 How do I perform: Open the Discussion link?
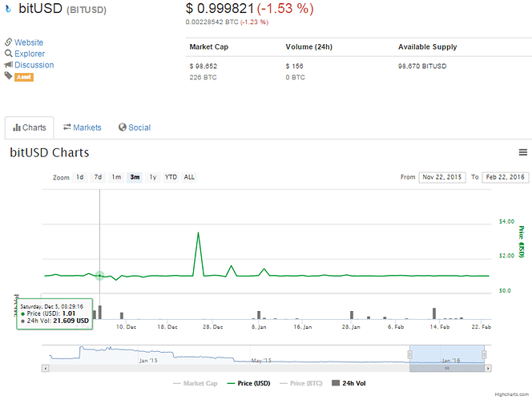coord(34,65)
